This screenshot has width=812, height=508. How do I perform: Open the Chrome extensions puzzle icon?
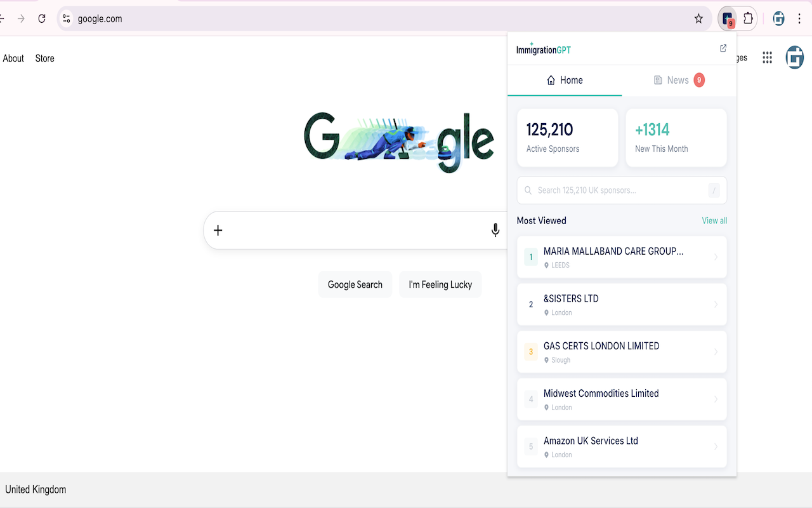(x=748, y=18)
